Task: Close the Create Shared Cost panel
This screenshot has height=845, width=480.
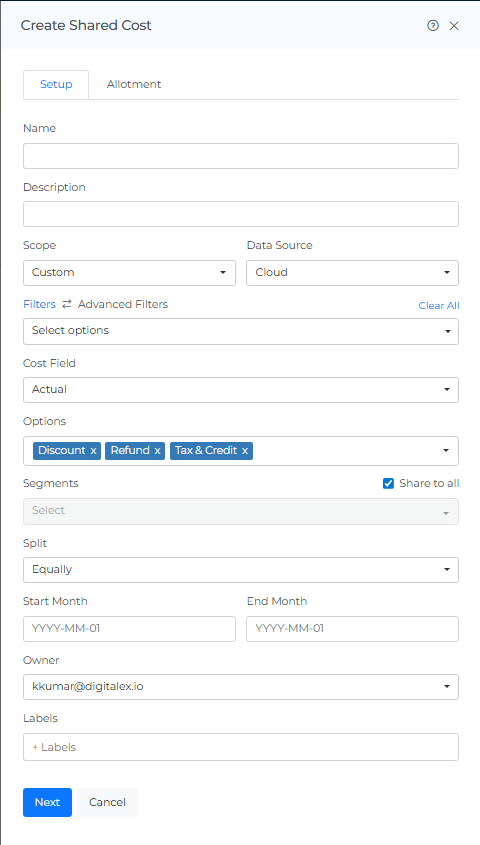Action: [454, 25]
